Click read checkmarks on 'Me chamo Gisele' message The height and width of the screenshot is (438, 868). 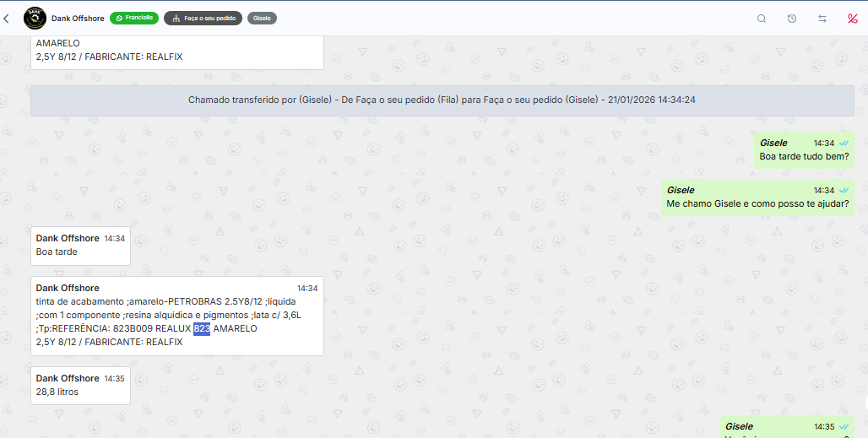pyautogui.click(x=844, y=191)
